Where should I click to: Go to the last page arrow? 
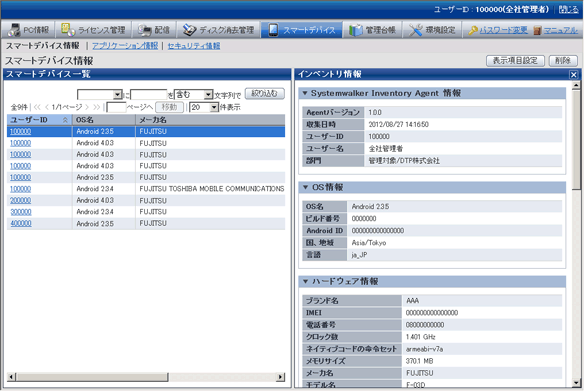click(97, 107)
